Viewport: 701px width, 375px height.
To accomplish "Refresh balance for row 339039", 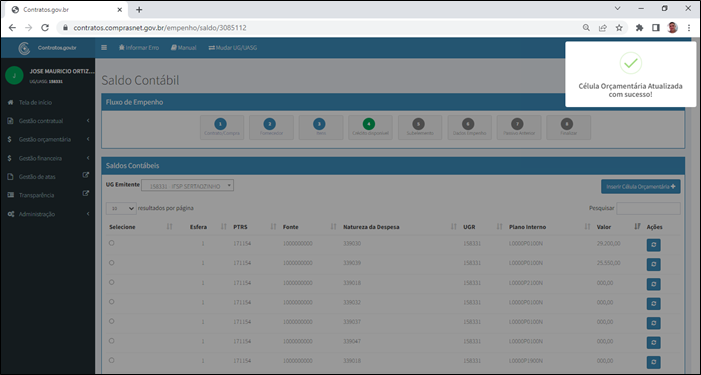I will coord(654,265).
